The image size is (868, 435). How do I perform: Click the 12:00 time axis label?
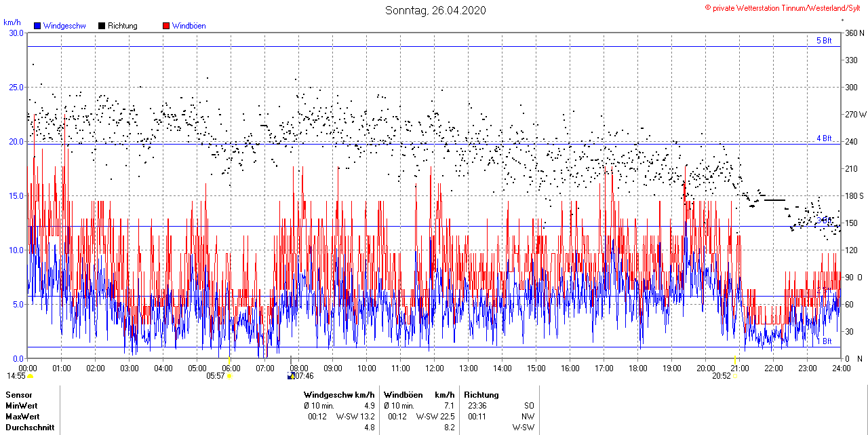pyautogui.click(x=435, y=368)
